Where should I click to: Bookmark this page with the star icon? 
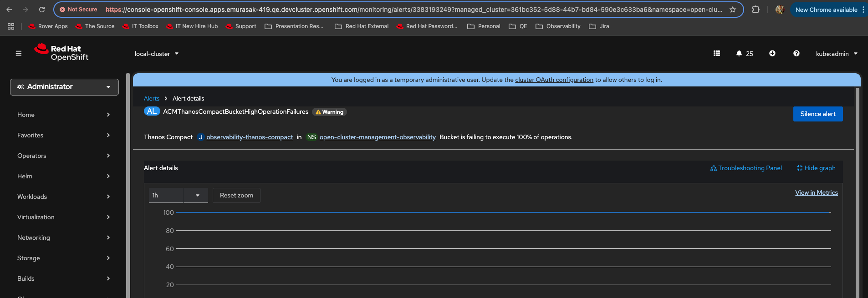click(733, 10)
